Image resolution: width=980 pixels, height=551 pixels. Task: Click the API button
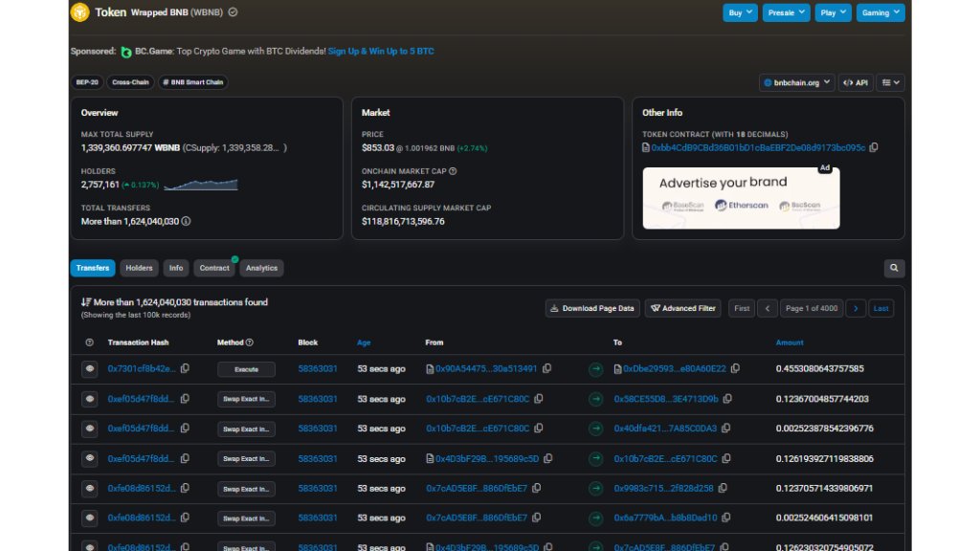(x=856, y=82)
